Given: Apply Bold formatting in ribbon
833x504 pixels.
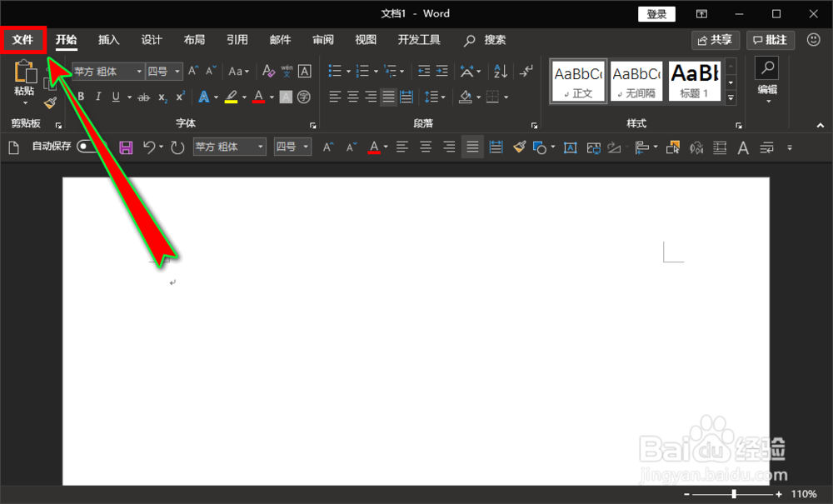Looking at the screenshot, I should click(x=81, y=97).
